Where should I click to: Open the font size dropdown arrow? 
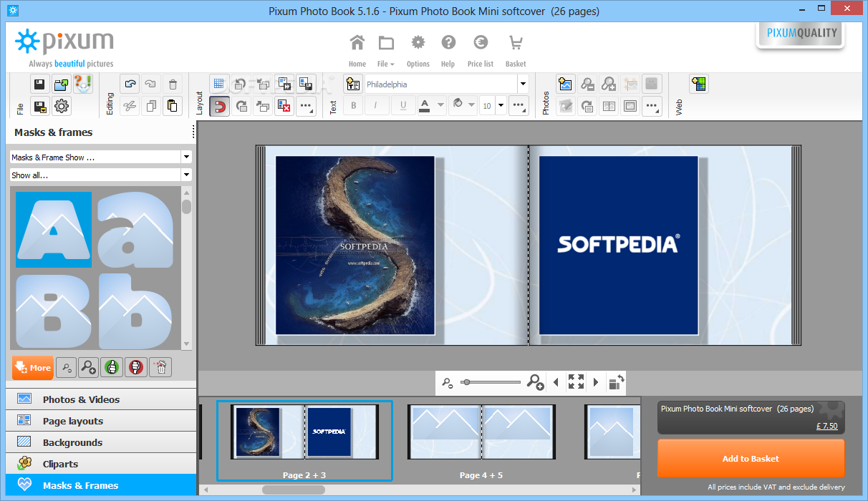click(501, 106)
